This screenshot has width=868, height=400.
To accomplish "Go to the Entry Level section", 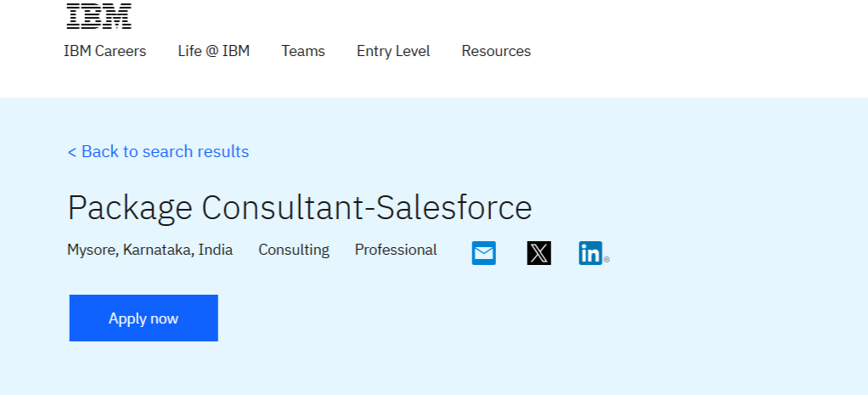I will (393, 51).
